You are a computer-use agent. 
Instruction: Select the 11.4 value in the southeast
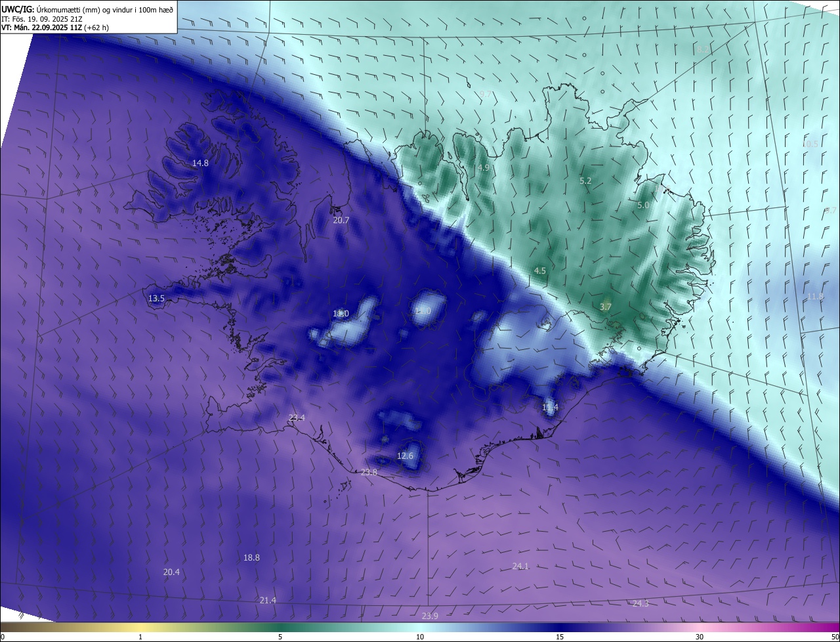coord(550,408)
